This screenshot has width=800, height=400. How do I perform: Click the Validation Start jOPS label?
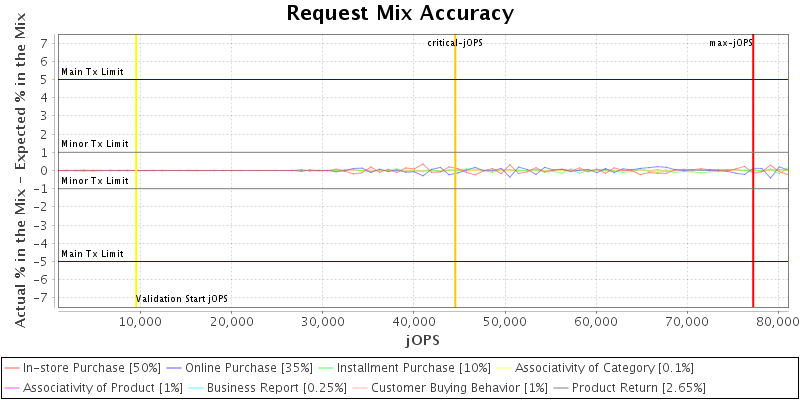182,299
